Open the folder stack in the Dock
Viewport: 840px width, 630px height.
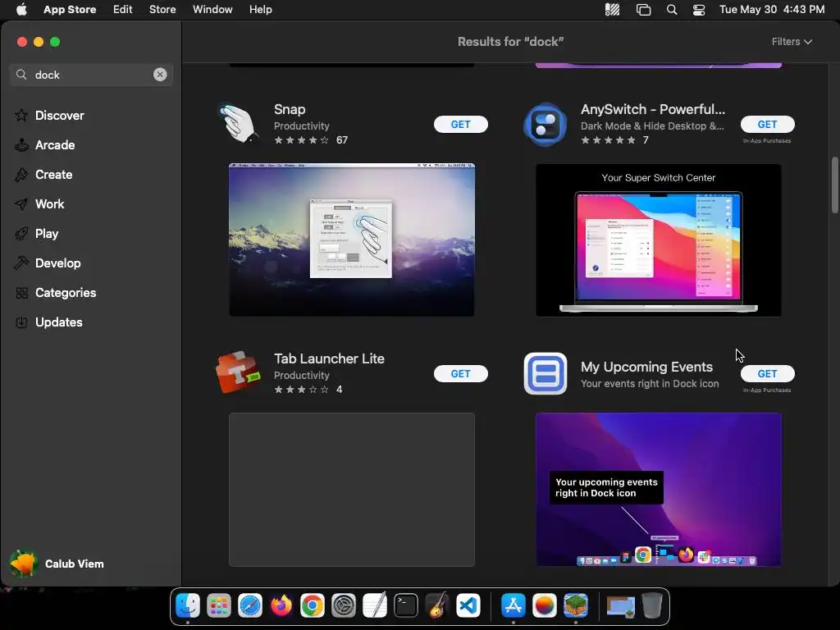point(620,606)
